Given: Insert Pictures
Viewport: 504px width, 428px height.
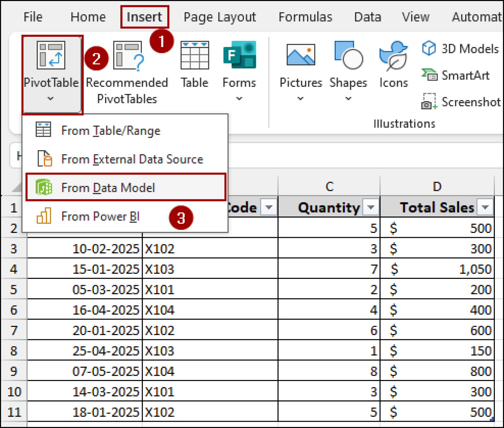Looking at the screenshot, I should pyautogui.click(x=300, y=66).
